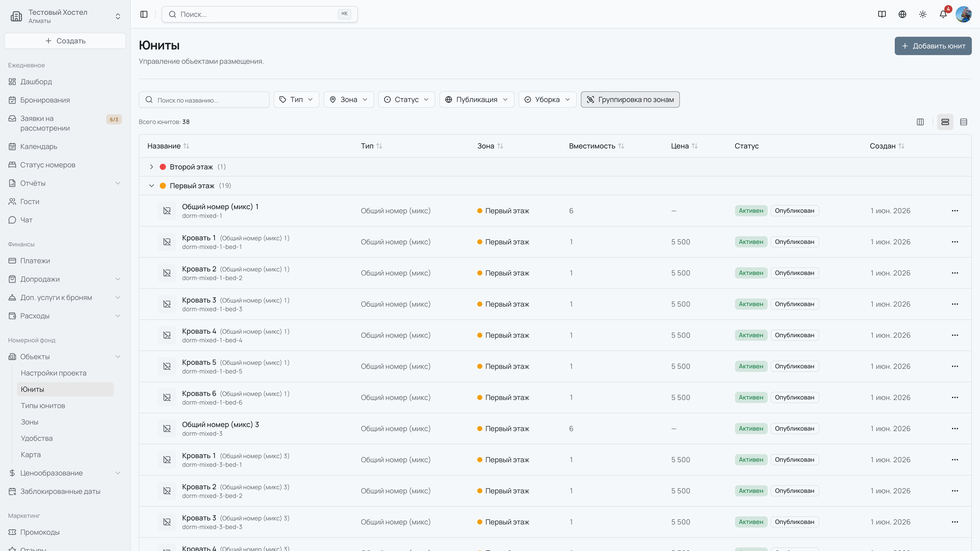980x551 pixels.
Task: Open column settings icon above table
Action: coord(920,122)
